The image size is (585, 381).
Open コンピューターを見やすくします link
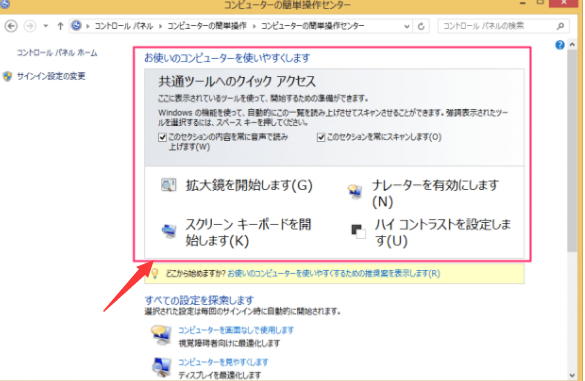coord(223,362)
